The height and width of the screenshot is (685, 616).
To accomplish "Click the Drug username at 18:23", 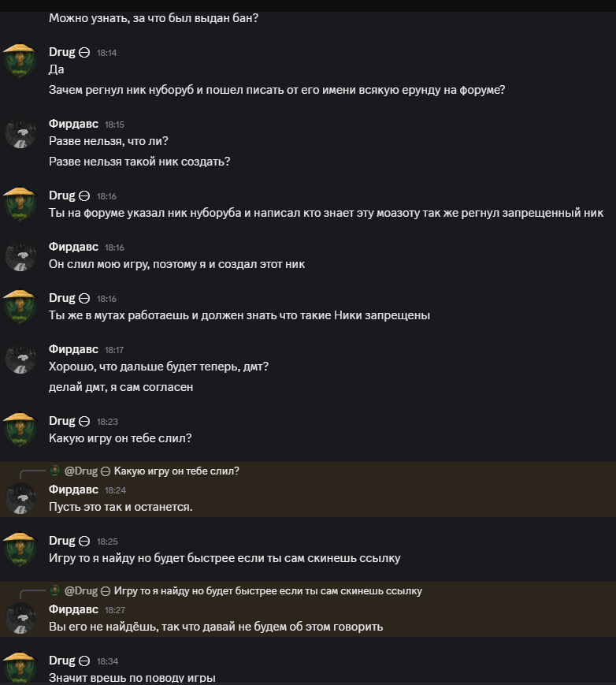I will click(x=61, y=421).
